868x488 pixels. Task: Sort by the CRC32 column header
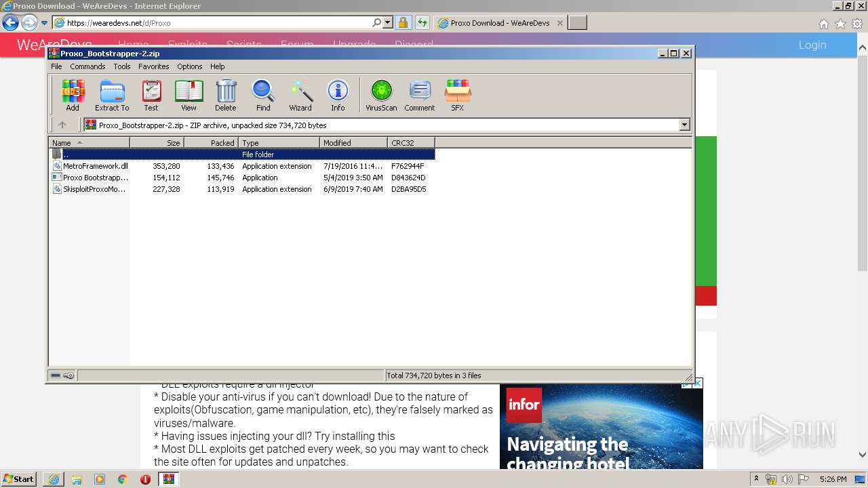pos(411,142)
